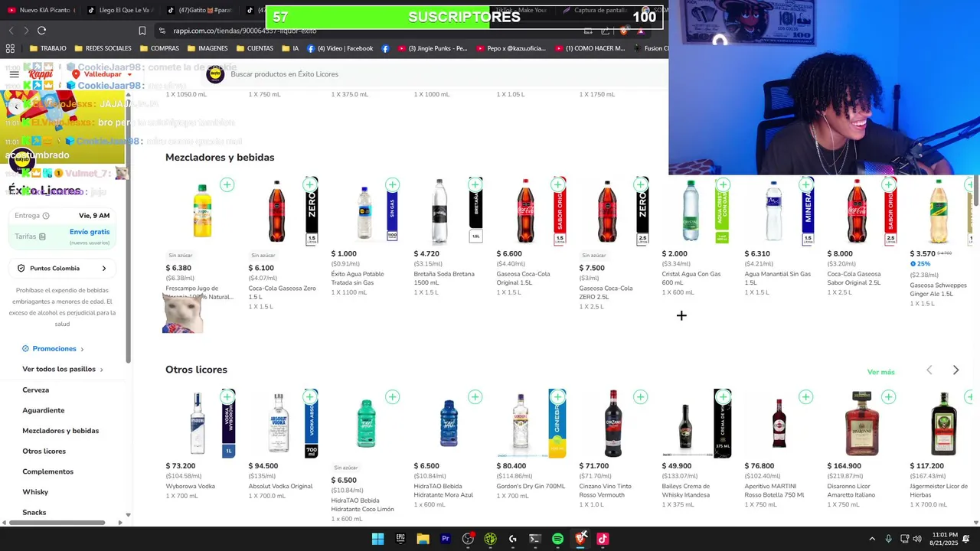Open the Rappi hamburger menu
Viewport: 980px width, 551px height.
(x=14, y=74)
